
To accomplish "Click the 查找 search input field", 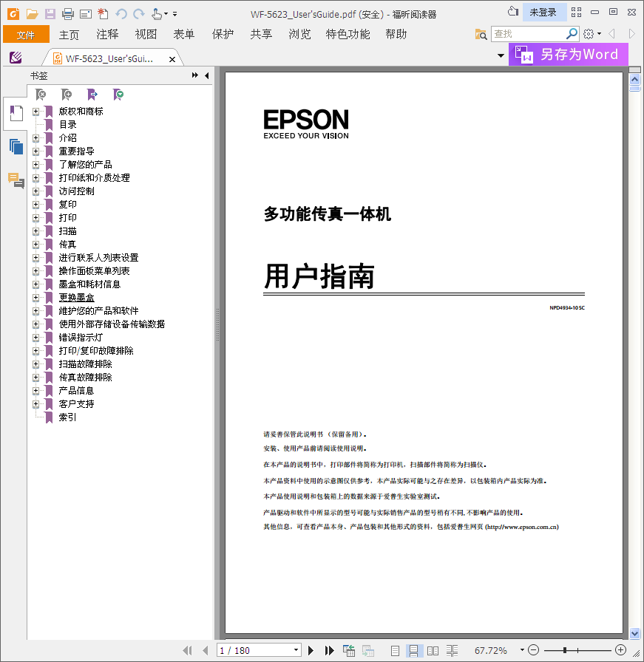I will pyautogui.click(x=528, y=34).
